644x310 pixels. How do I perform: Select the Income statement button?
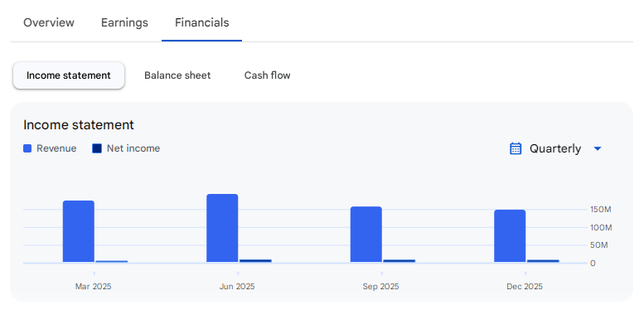pos(69,75)
